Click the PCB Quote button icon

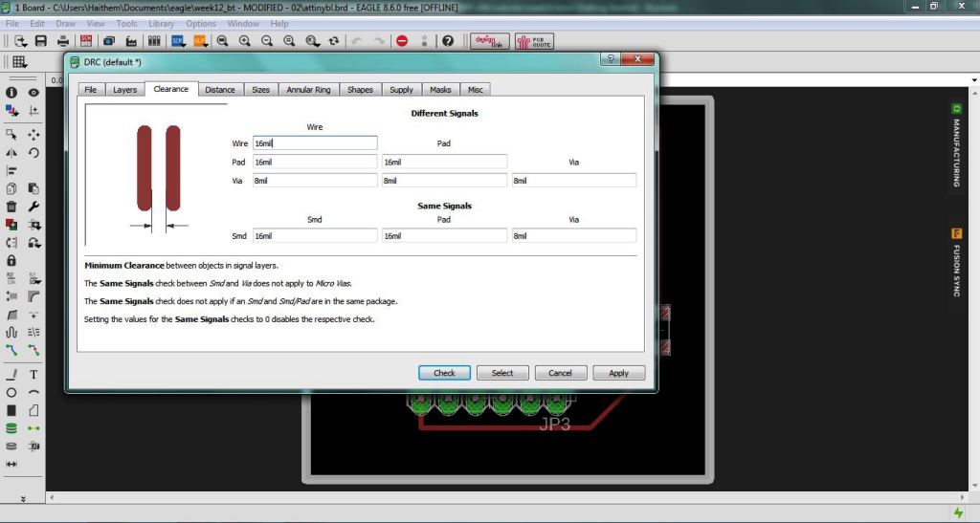(534, 41)
